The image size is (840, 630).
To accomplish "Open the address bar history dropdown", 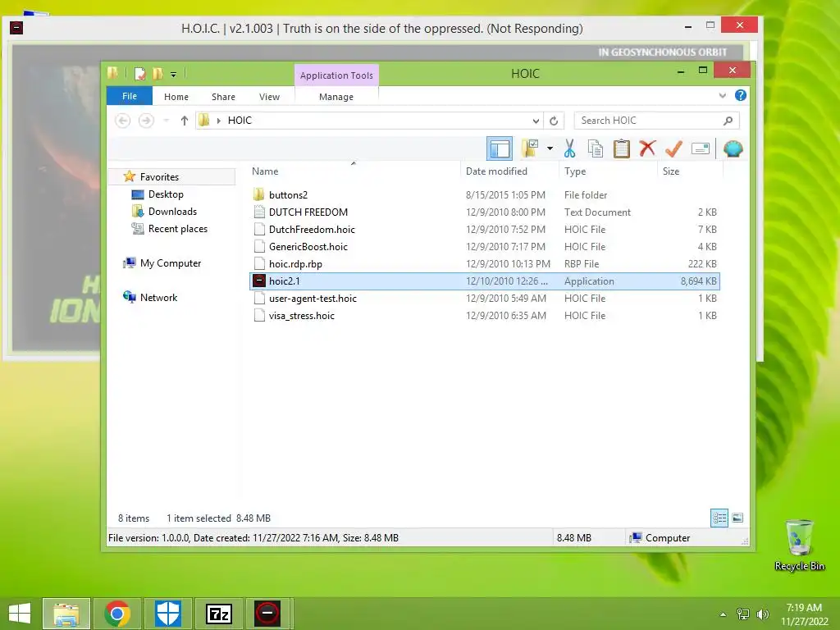I will [536, 121].
